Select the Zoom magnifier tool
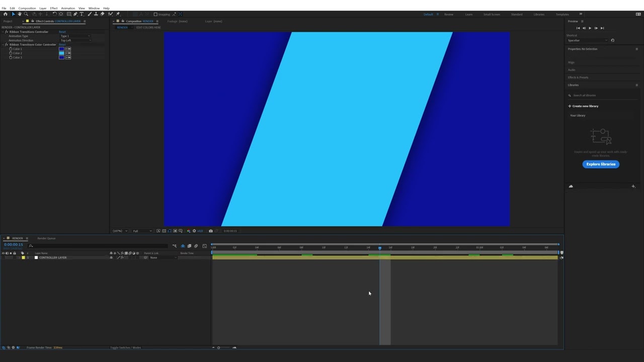Viewport: 644px width, 362px height. pos(26,14)
